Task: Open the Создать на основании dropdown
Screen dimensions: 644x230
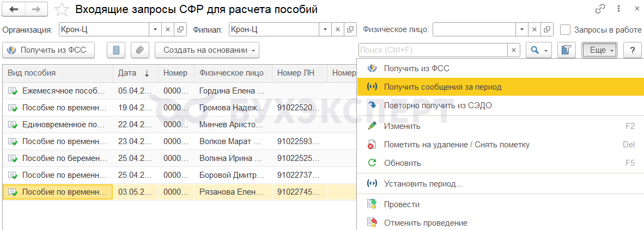Action: click(206, 50)
